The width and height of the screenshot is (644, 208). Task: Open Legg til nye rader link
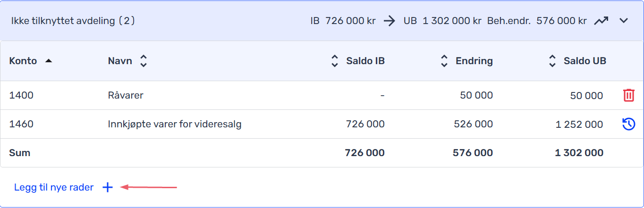[54, 188]
